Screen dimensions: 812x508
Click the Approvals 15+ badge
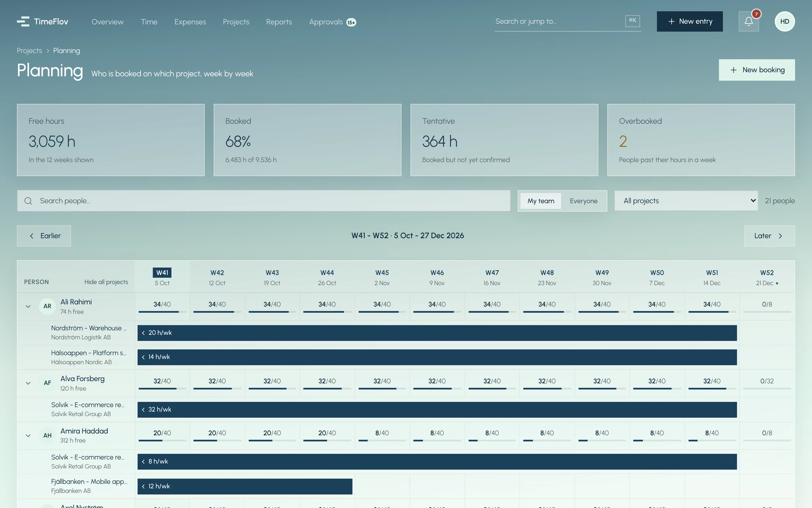(x=351, y=22)
